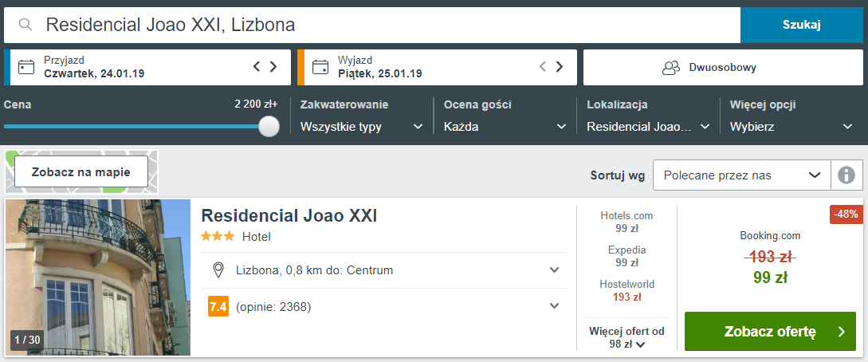Click the green Zobacz ofertę button
Screen dimensions: 868x362
[770, 332]
